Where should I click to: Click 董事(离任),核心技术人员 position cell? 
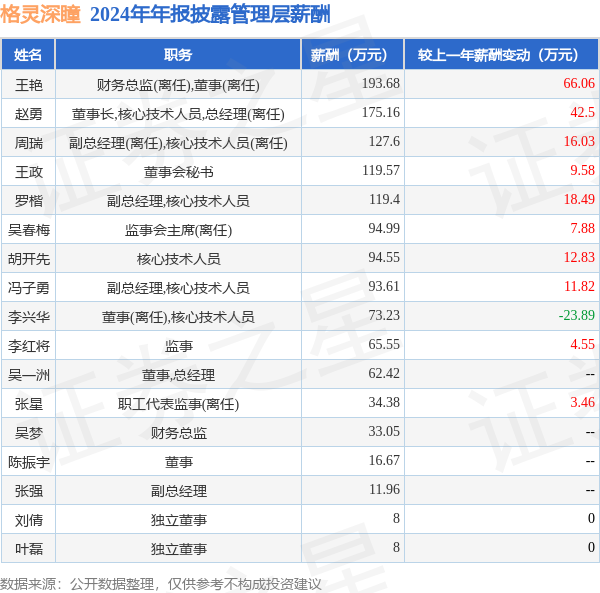(178, 317)
